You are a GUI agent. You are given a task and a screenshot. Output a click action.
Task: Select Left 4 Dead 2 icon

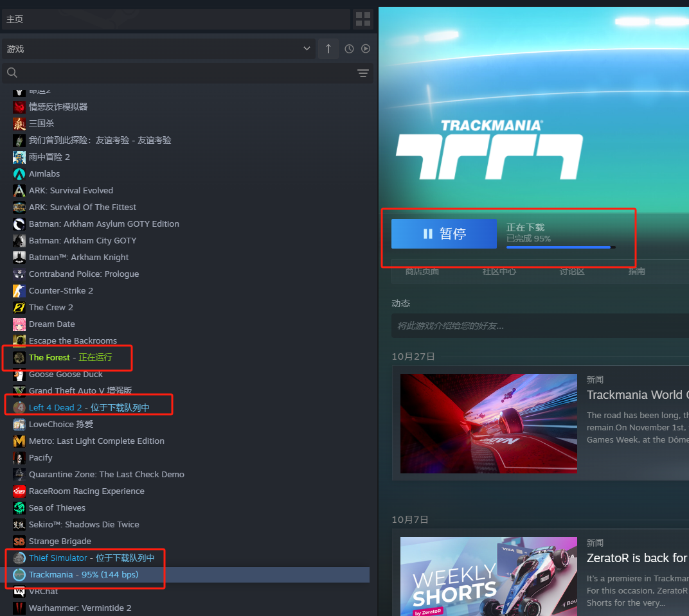(19, 407)
